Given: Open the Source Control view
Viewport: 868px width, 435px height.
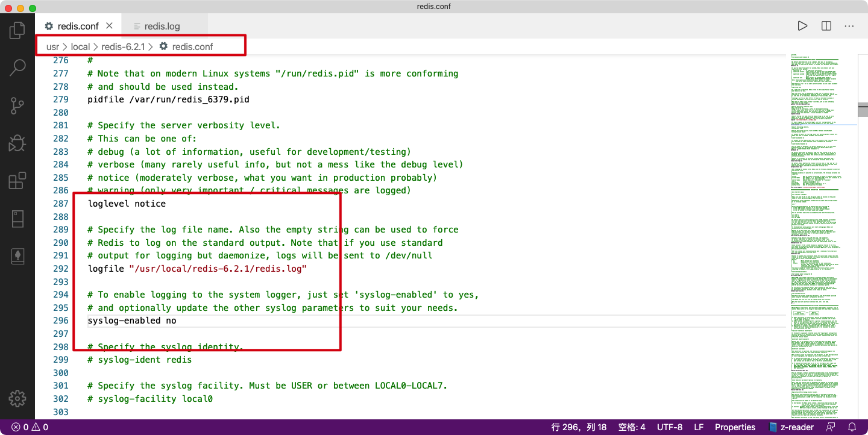Looking at the screenshot, I should (x=17, y=105).
